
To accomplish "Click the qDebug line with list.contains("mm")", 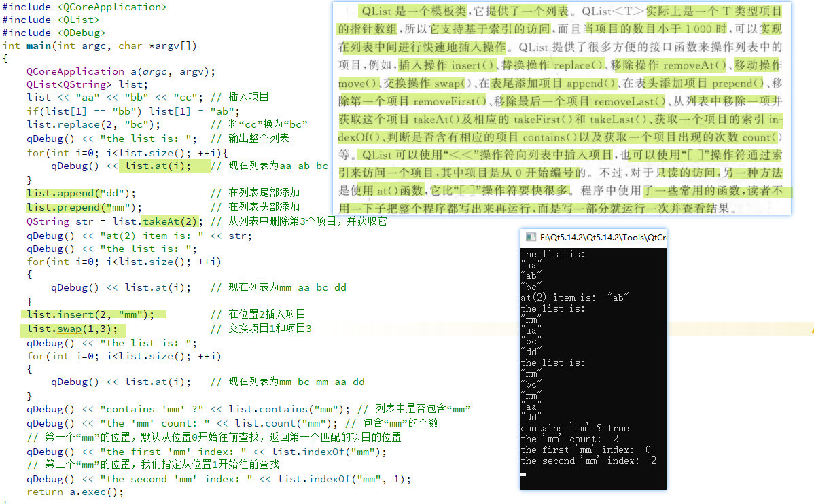I will click(188, 409).
